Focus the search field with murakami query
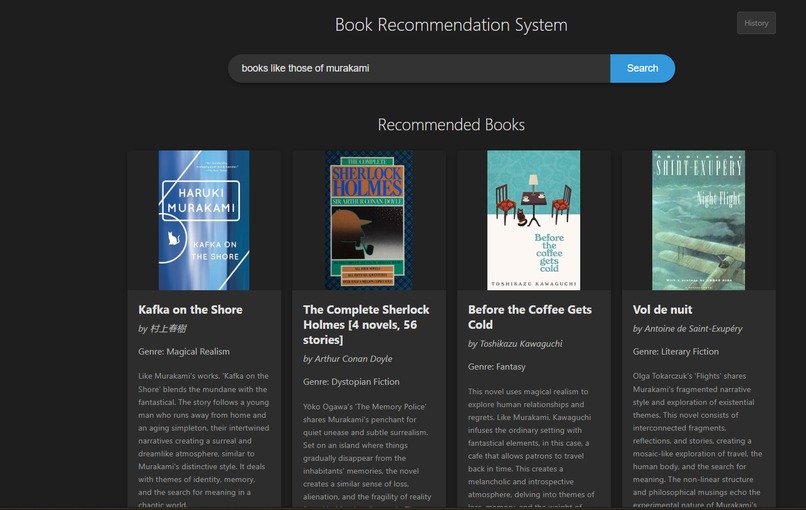 point(419,68)
